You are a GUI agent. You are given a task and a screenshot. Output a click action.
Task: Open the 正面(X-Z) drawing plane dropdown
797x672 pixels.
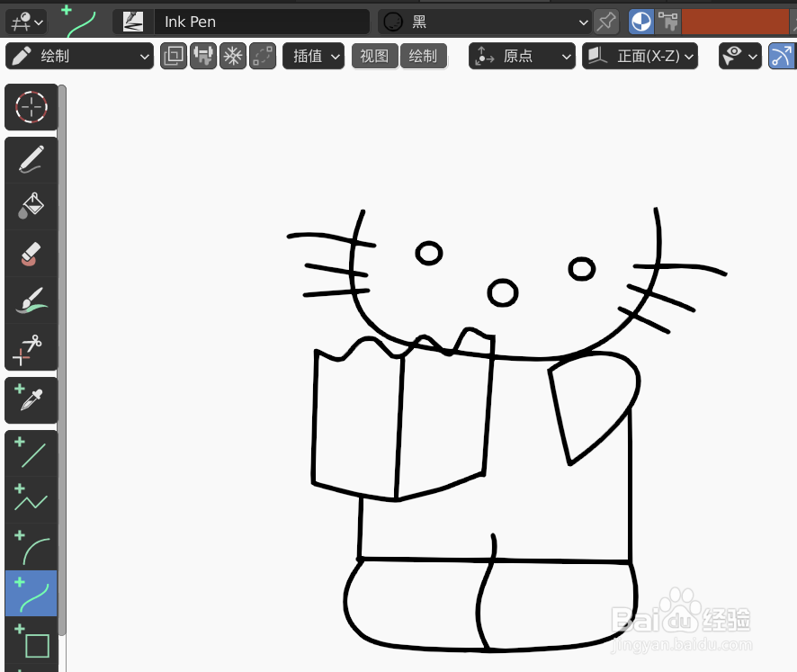coord(640,56)
